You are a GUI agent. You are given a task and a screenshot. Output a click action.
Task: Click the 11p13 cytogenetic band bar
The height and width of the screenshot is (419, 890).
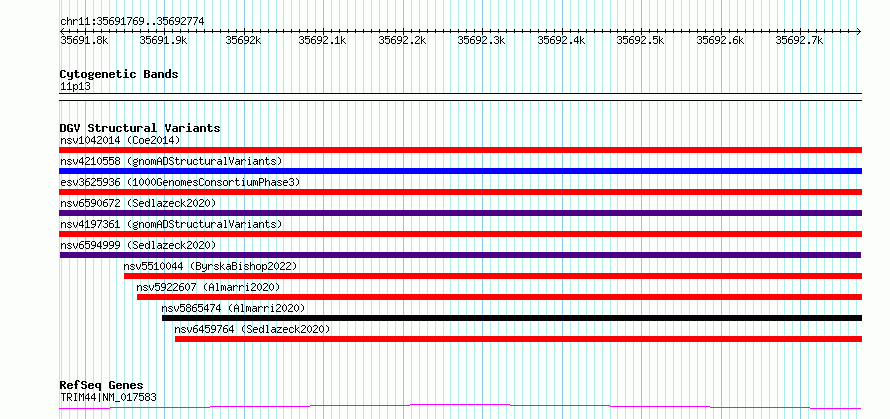[x=461, y=97]
